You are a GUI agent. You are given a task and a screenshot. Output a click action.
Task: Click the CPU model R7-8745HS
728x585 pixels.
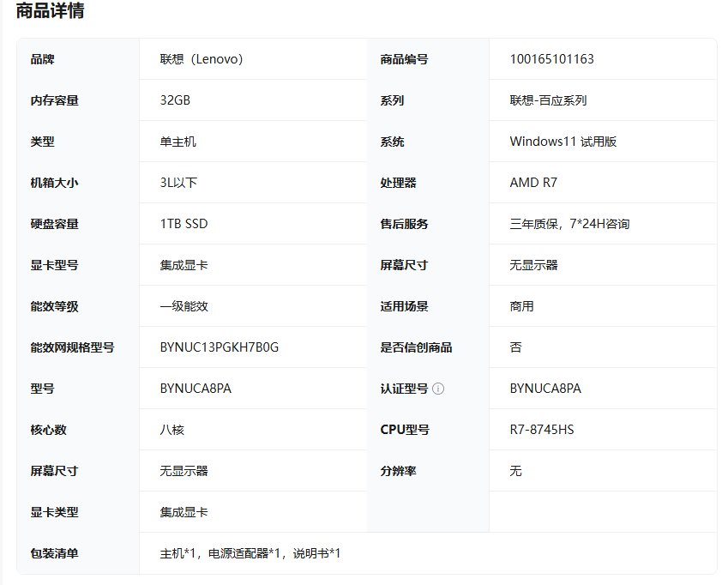coord(542,430)
